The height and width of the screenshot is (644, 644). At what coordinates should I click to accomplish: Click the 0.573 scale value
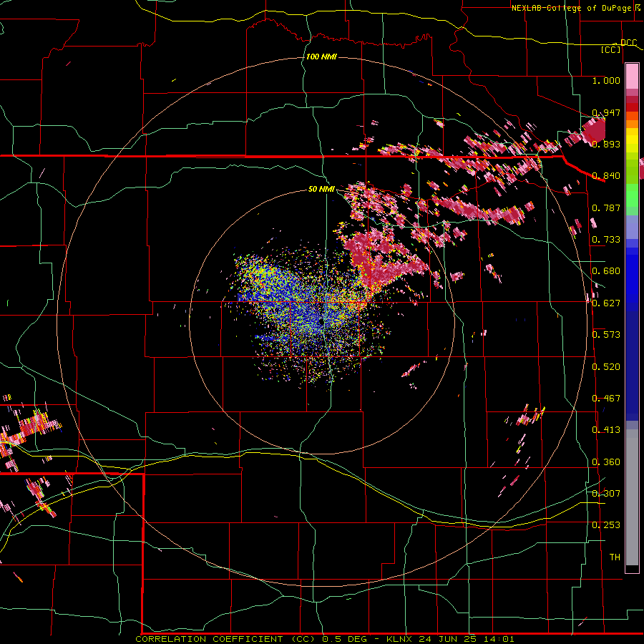tap(606, 335)
